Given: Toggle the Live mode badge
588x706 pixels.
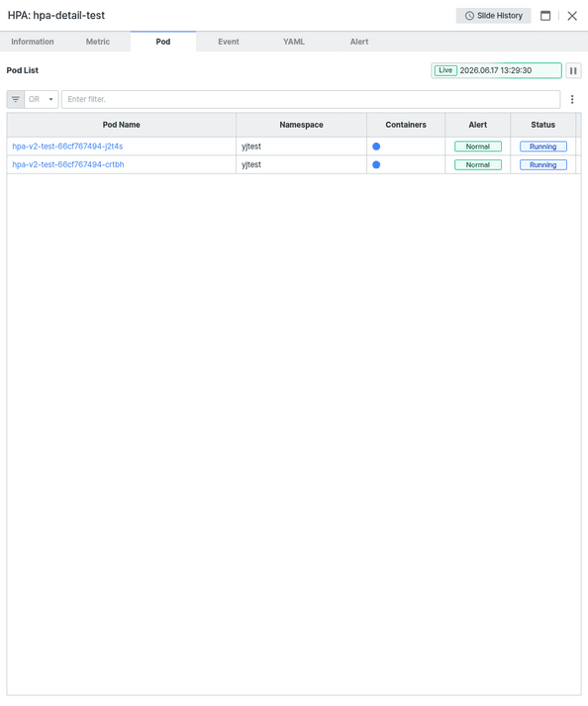Looking at the screenshot, I should [445, 70].
